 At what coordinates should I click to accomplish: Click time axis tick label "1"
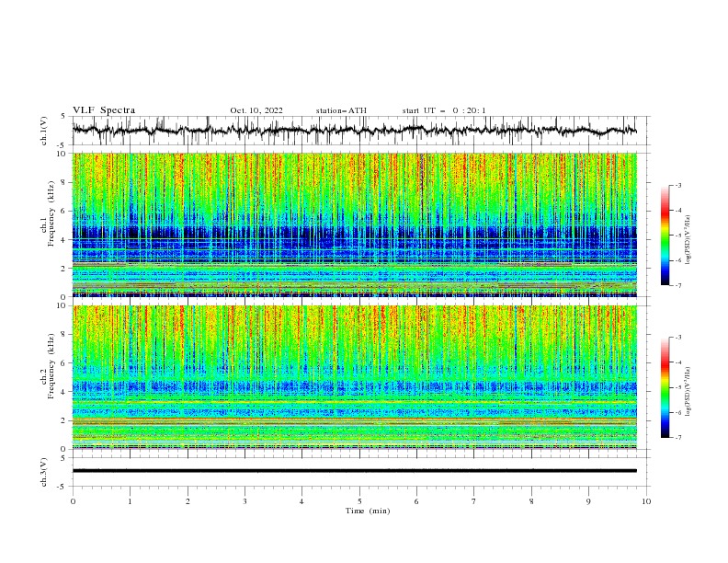130,501
